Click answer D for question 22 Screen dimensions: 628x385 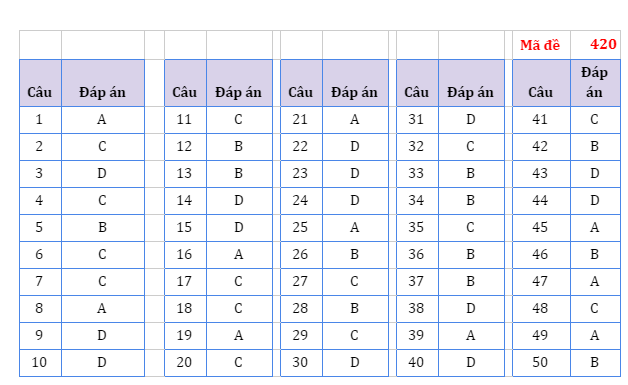(355, 147)
